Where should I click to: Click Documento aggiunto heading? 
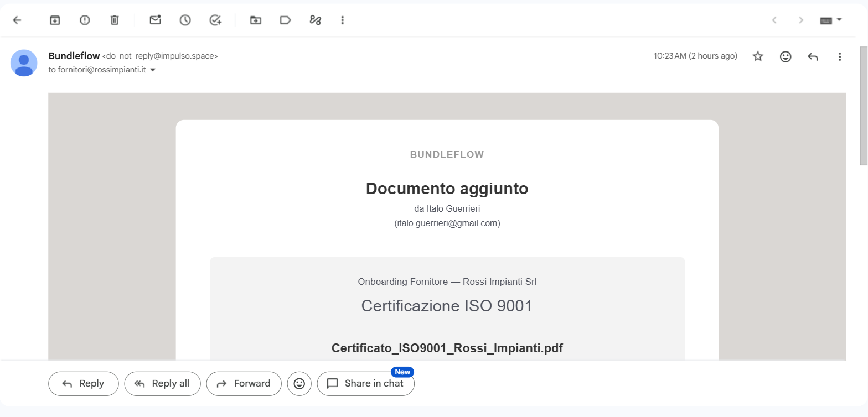click(x=447, y=189)
